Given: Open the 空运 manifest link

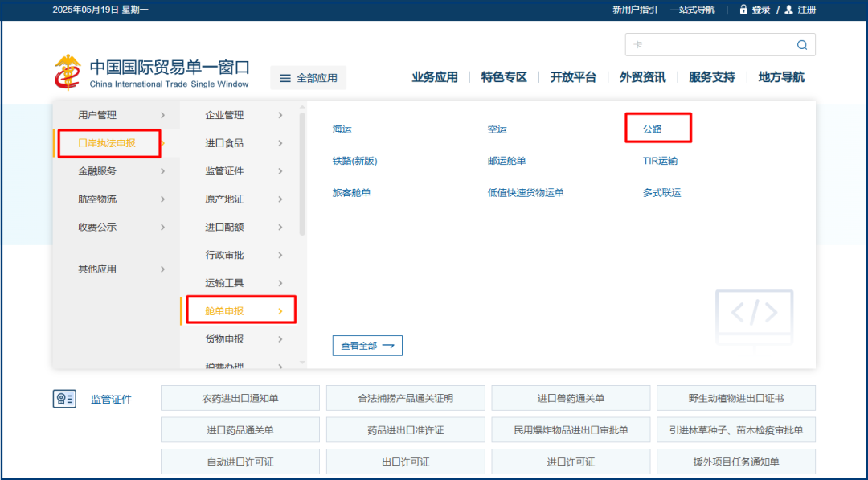Looking at the screenshot, I should tap(497, 129).
